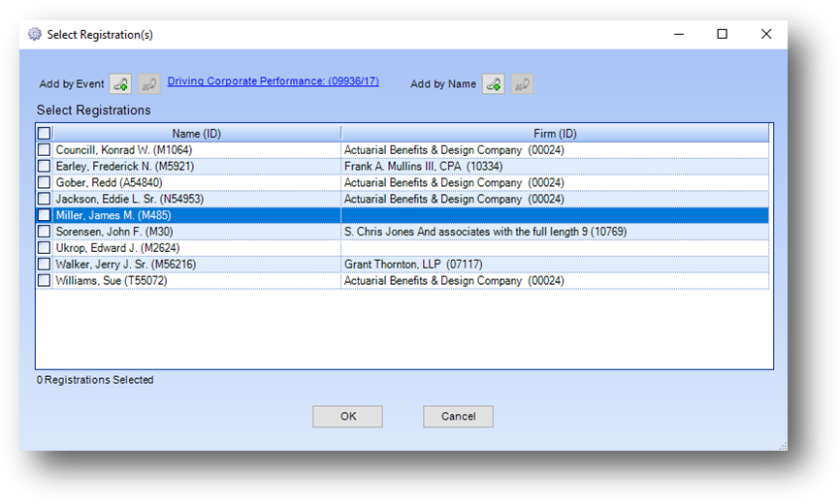The width and height of the screenshot is (840, 504).
Task: Click the Cancel button
Action: tap(458, 416)
